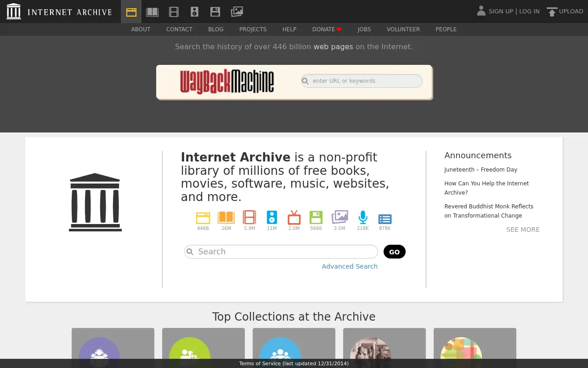Viewport: 588px width, 368px height.
Task: Open the HELP menu item
Action: click(x=289, y=29)
